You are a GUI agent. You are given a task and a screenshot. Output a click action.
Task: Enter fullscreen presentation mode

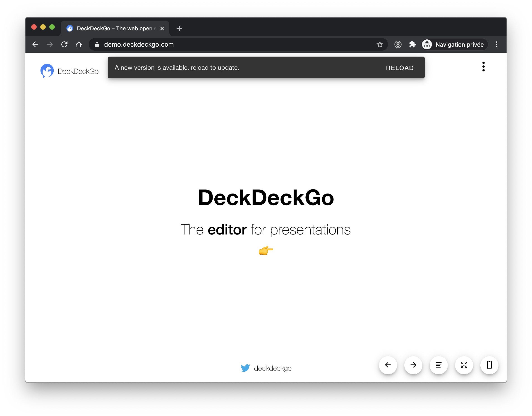[x=464, y=365]
